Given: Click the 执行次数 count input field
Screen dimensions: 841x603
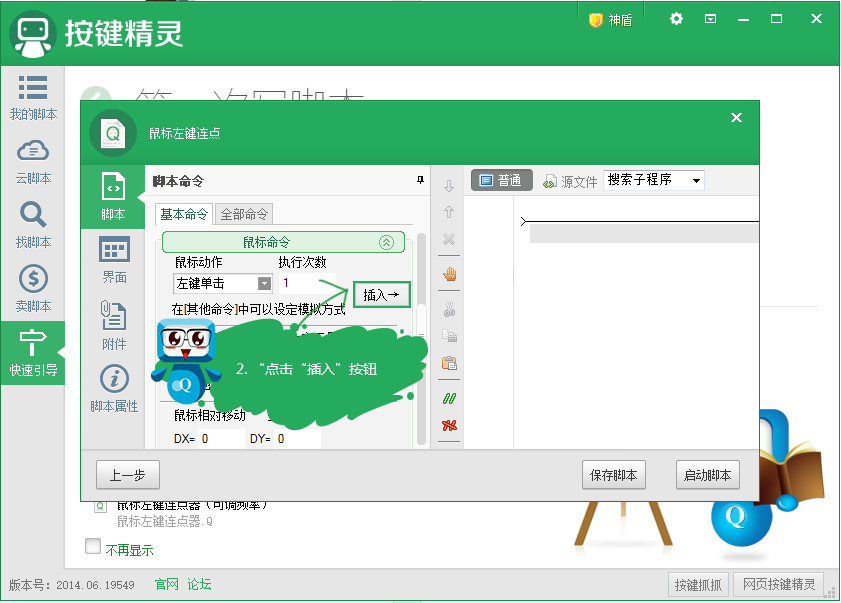Looking at the screenshot, I should pyautogui.click(x=310, y=284).
